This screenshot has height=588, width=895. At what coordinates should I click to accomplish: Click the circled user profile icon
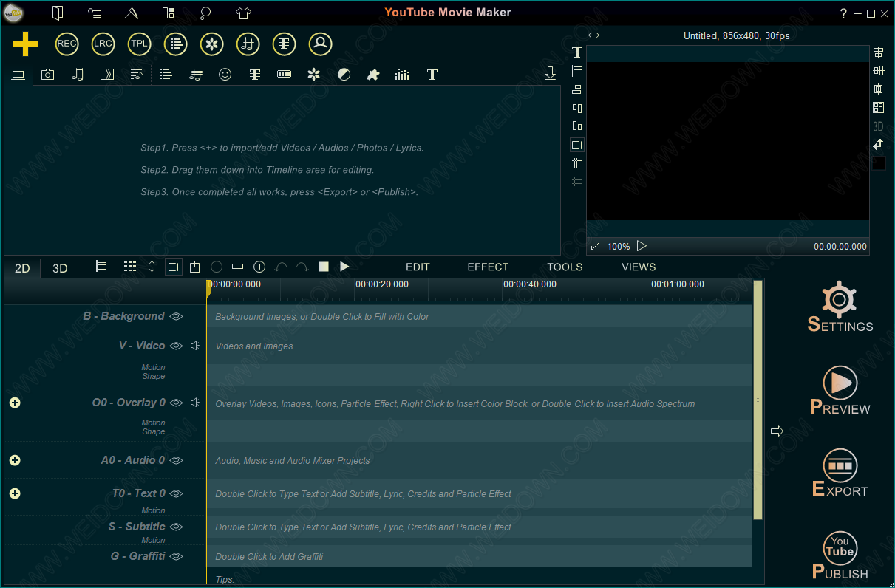click(x=320, y=44)
